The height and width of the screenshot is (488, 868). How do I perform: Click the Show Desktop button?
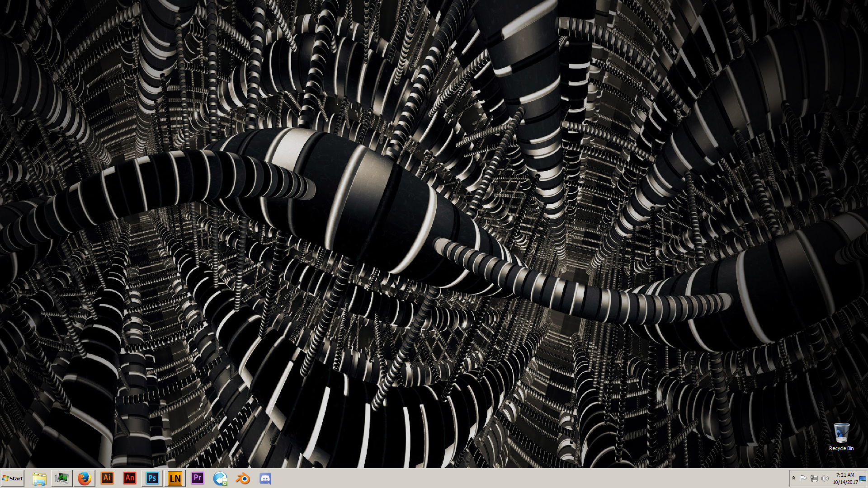[x=863, y=479]
